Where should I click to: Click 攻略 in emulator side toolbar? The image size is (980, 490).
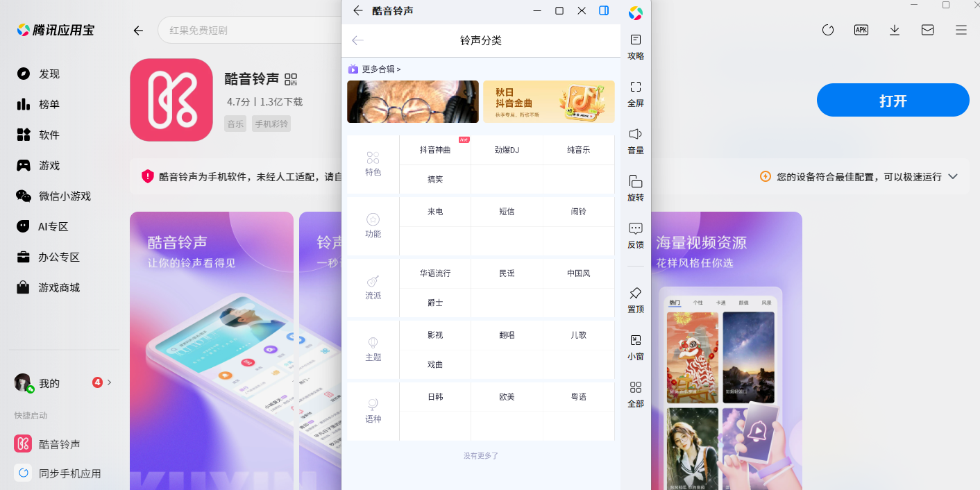tap(635, 47)
